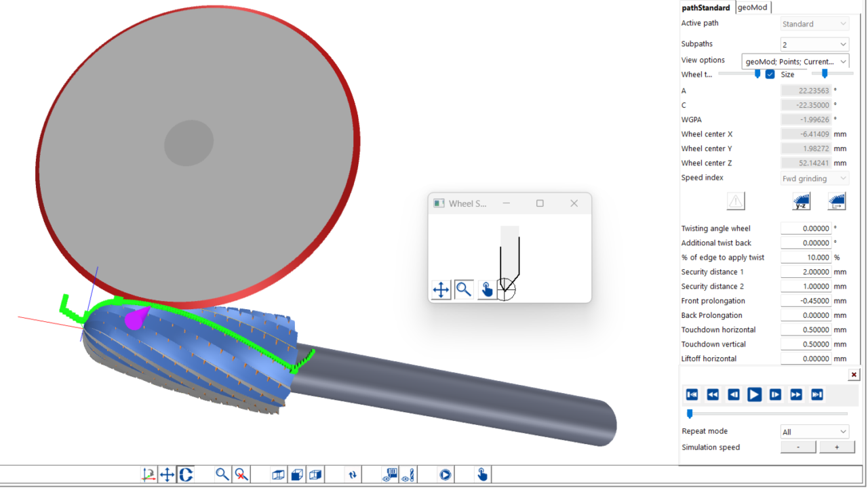Open the Subpaths dropdown
The height and width of the screenshot is (488, 868).
click(814, 45)
